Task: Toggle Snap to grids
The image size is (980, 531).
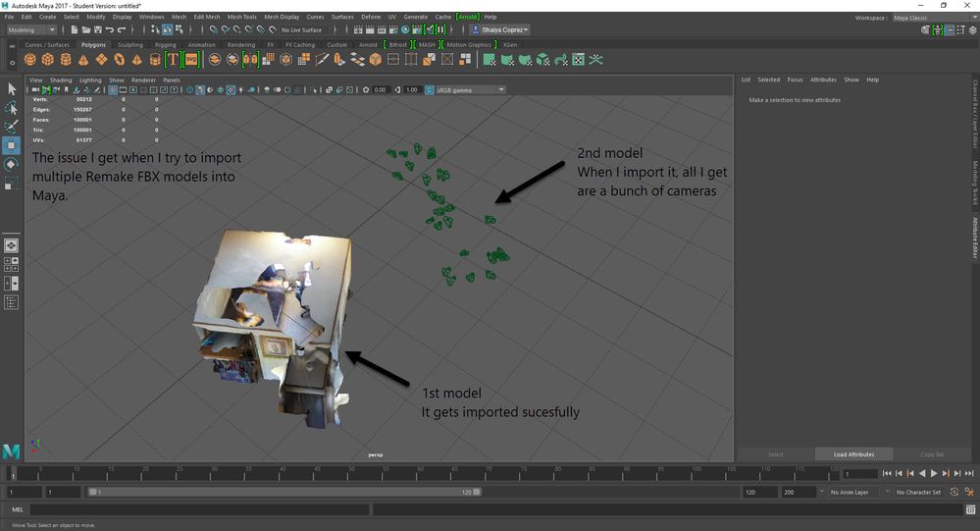Action: coord(214,29)
